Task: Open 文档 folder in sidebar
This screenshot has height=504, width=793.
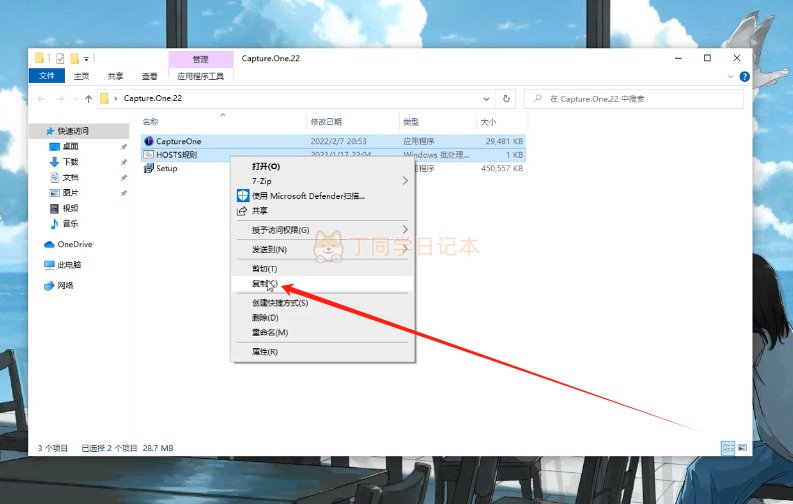Action: (70, 177)
